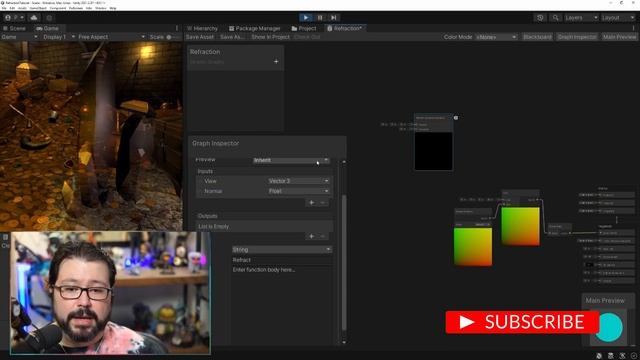Change the View input type dropdown
The width and height of the screenshot is (640, 360).
tap(298, 181)
